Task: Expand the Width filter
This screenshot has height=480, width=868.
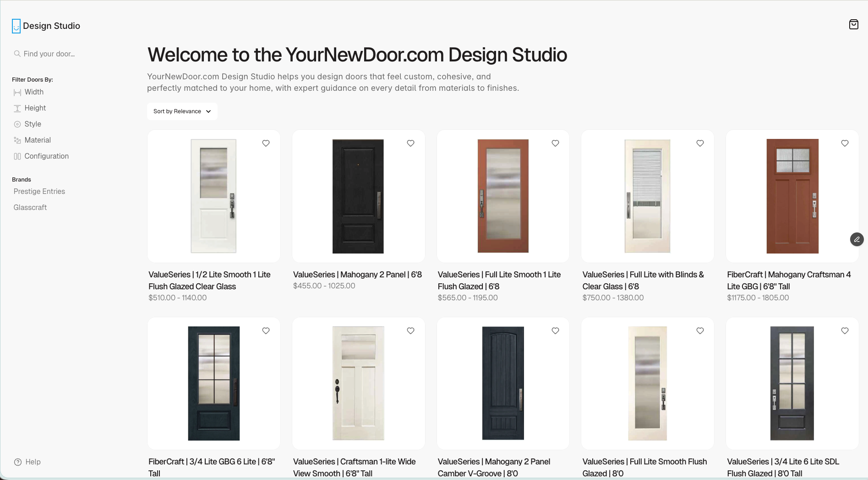Action: [x=34, y=92]
